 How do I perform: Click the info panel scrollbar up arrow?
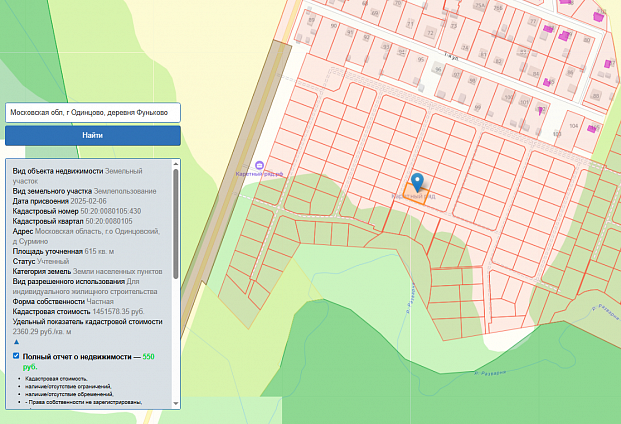pyautogui.click(x=176, y=164)
